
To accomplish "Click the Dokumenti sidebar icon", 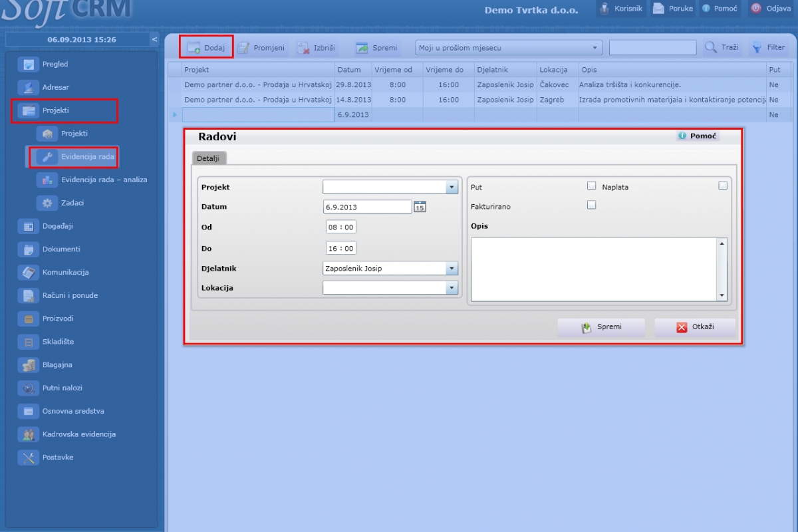I will pyautogui.click(x=28, y=249).
